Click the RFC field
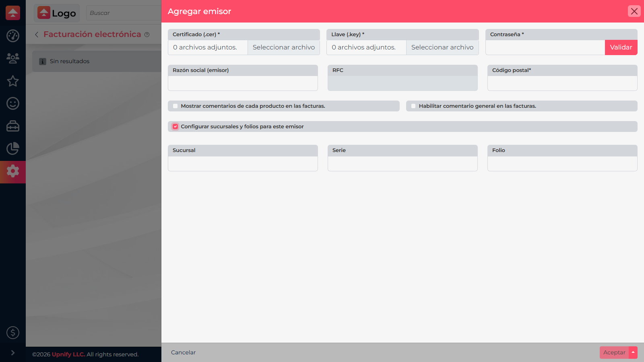The height and width of the screenshot is (362, 644). pyautogui.click(x=402, y=83)
